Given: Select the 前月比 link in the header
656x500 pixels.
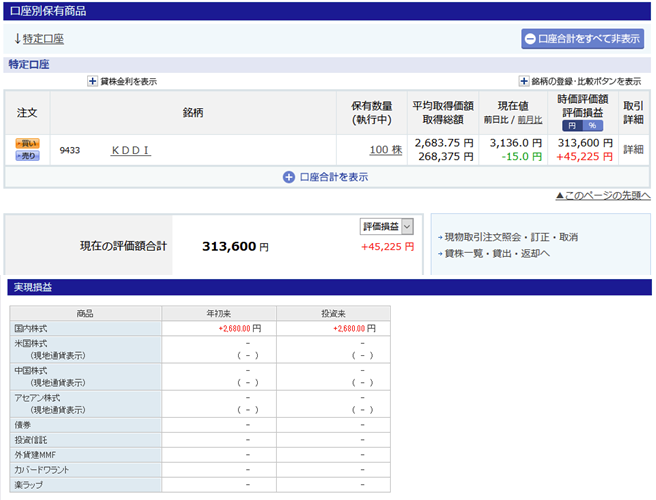Looking at the screenshot, I should [x=530, y=120].
